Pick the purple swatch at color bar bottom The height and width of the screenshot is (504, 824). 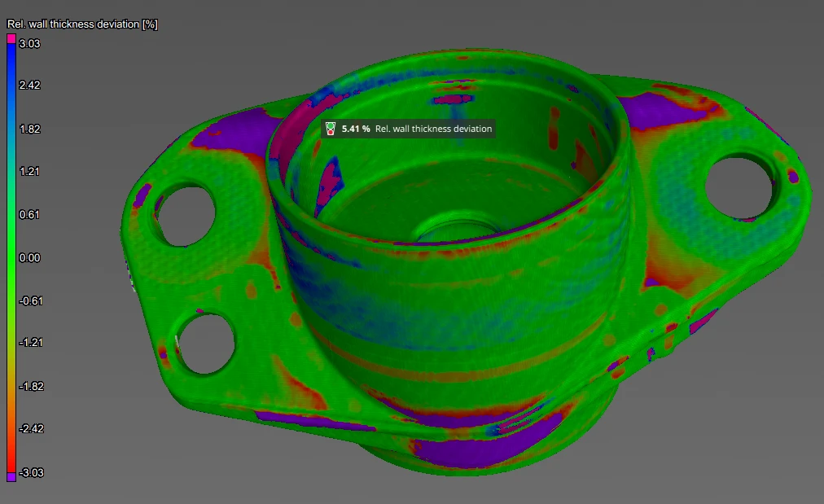[11, 477]
